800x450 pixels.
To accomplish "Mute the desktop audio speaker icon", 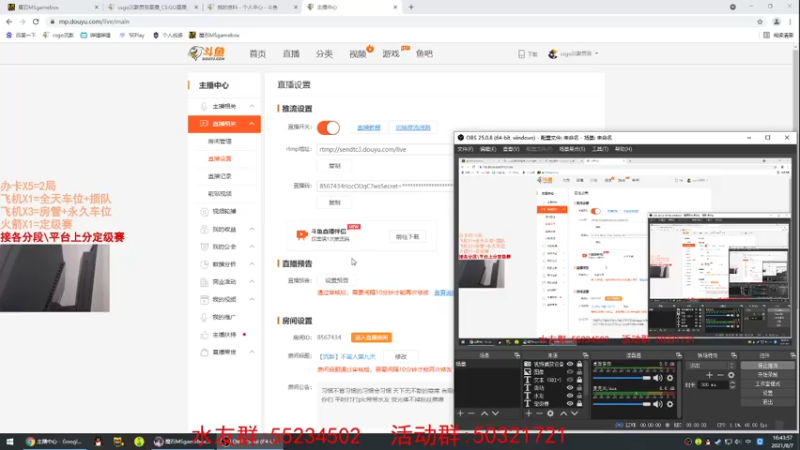I will click(658, 378).
